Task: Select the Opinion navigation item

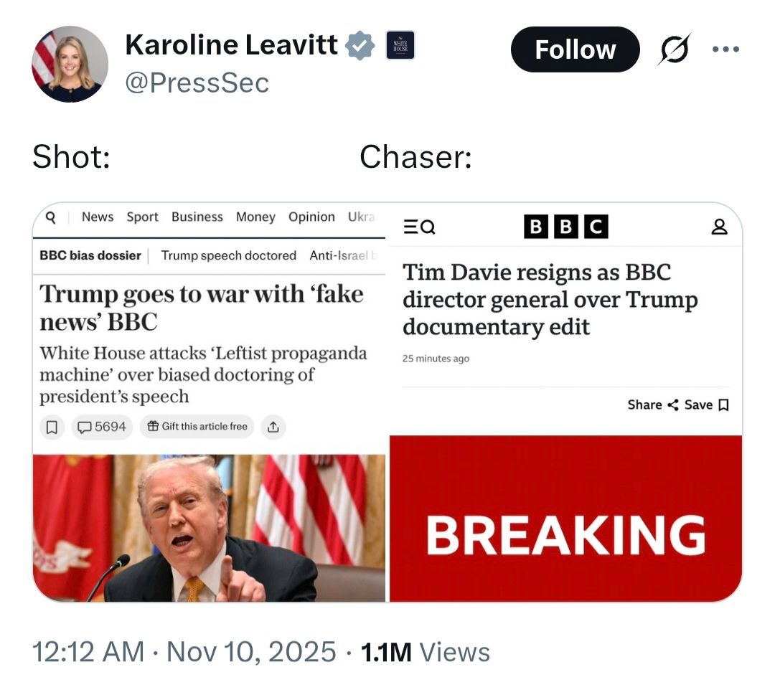Action: 311,217
